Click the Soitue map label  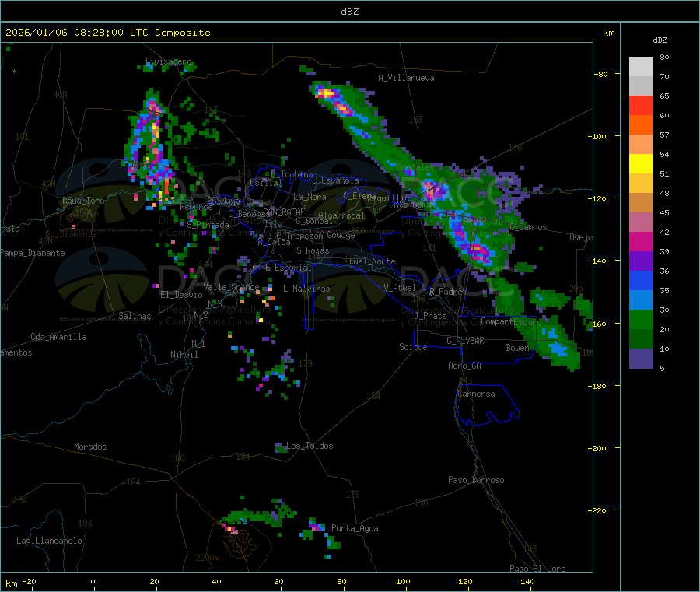tap(413, 347)
